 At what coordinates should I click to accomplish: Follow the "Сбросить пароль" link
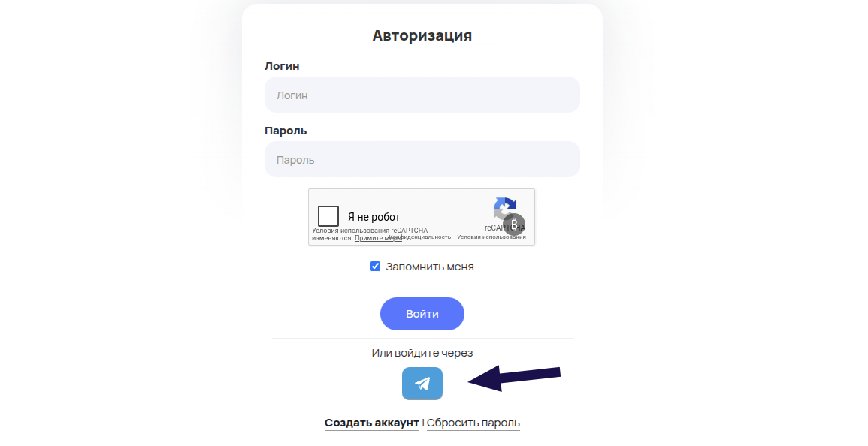(x=473, y=423)
